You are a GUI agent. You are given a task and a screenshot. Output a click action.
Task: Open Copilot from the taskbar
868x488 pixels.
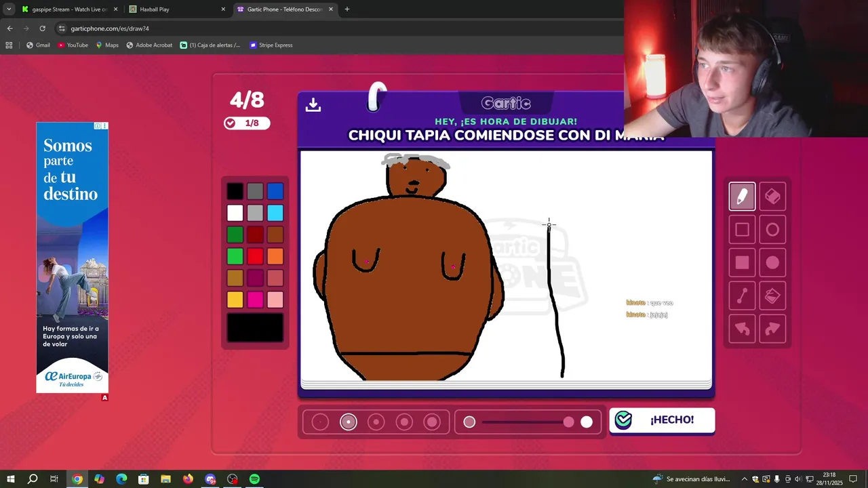pyautogui.click(x=99, y=479)
